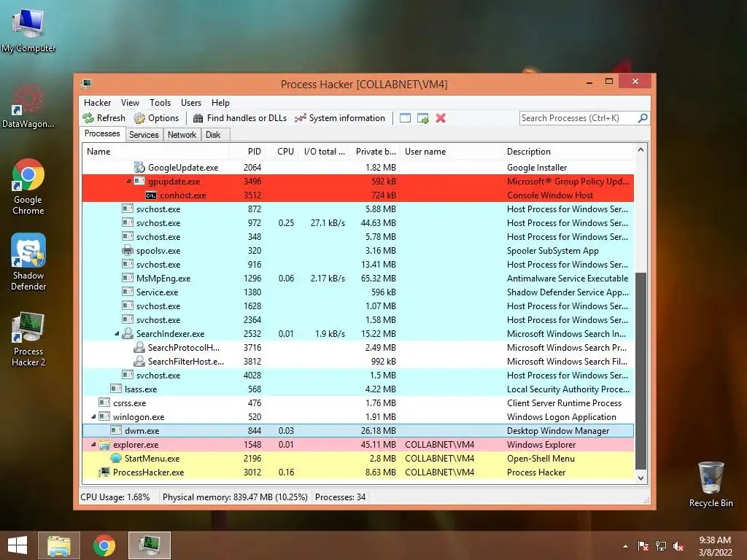Viewport: 747px width, 560px height.
Task: Open the Help menu
Action: [220, 103]
